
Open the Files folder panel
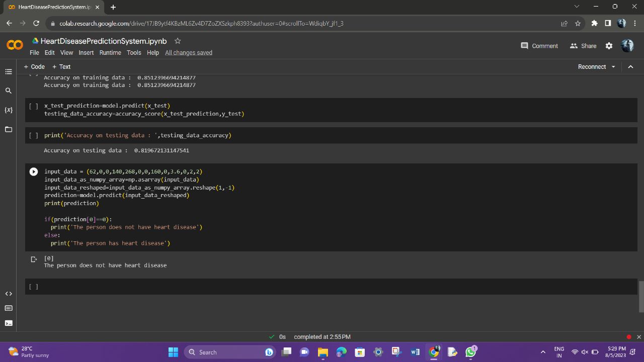pos(8,129)
